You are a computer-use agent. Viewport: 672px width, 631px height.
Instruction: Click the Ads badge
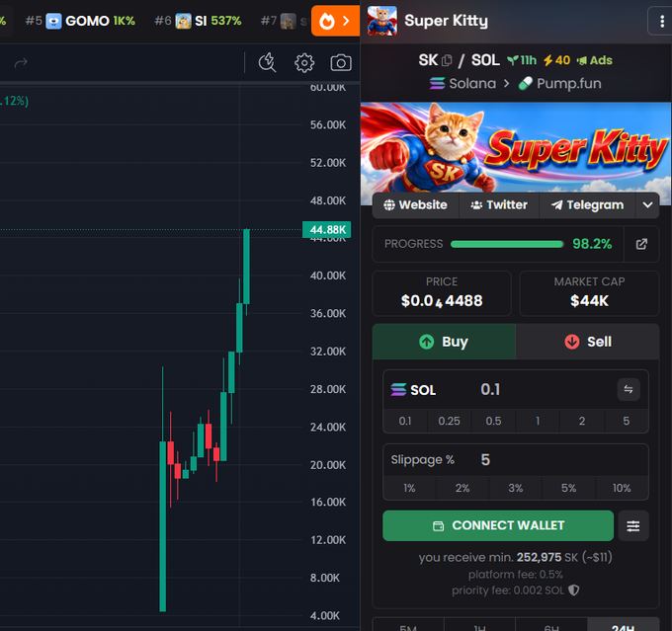coord(595,60)
